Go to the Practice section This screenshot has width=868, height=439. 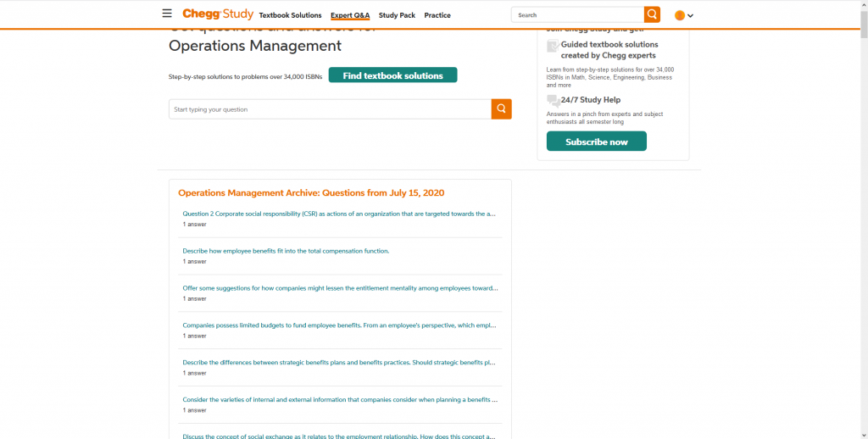pos(437,15)
